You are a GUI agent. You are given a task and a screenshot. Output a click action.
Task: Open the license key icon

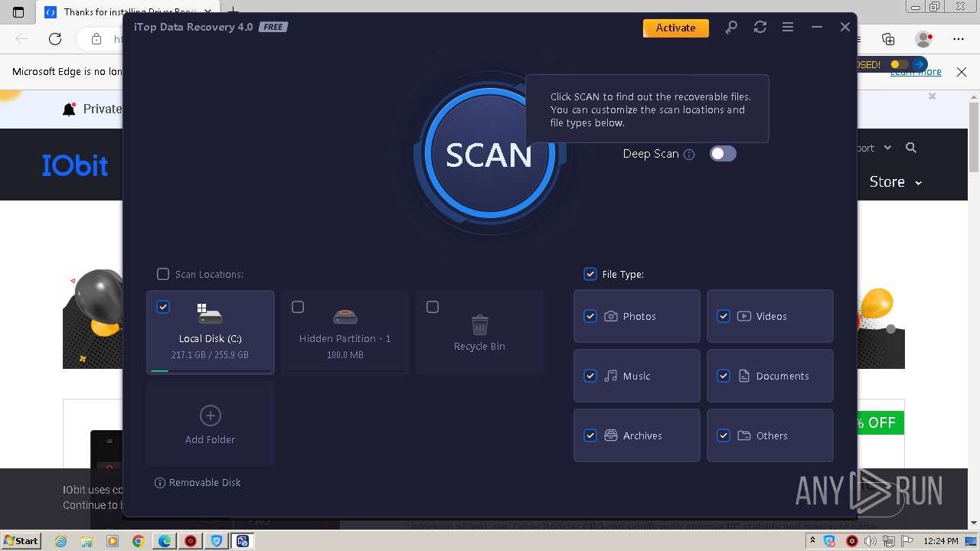coord(731,27)
